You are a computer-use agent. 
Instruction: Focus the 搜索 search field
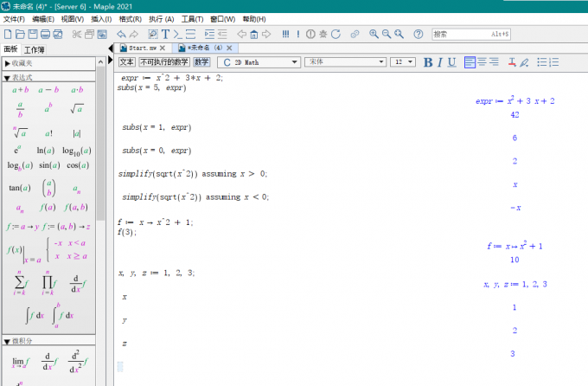point(471,34)
